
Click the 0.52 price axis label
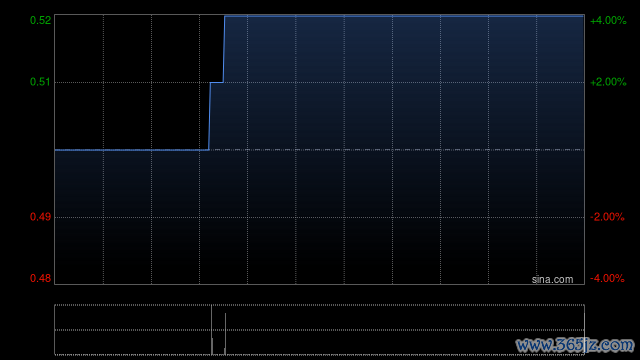point(40,20)
